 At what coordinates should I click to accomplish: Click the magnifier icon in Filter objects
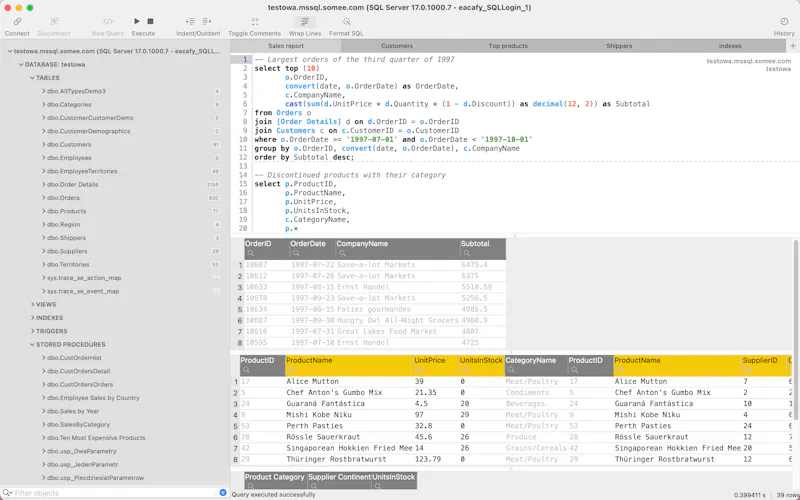[x=7, y=493]
